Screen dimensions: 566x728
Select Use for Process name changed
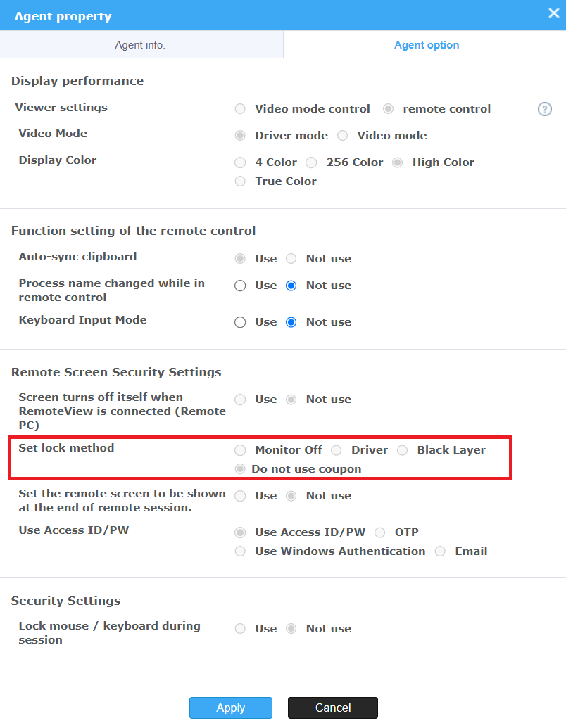[240, 286]
